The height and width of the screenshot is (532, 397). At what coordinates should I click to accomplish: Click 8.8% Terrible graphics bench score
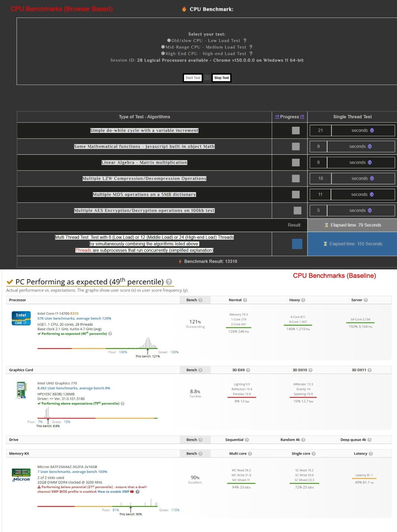pyautogui.click(x=195, y=394)
